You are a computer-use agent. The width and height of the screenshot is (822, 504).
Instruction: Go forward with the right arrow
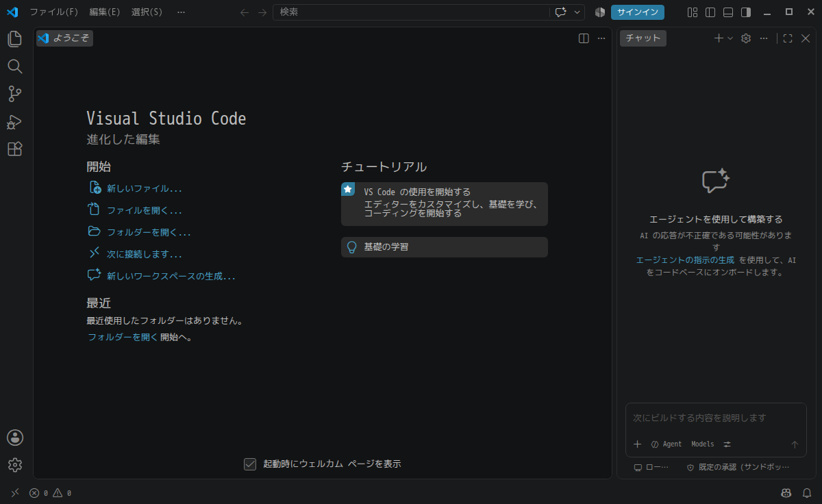[x=262, y=12]
